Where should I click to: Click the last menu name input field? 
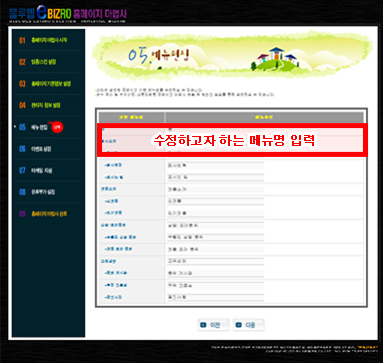pos(215,297)
